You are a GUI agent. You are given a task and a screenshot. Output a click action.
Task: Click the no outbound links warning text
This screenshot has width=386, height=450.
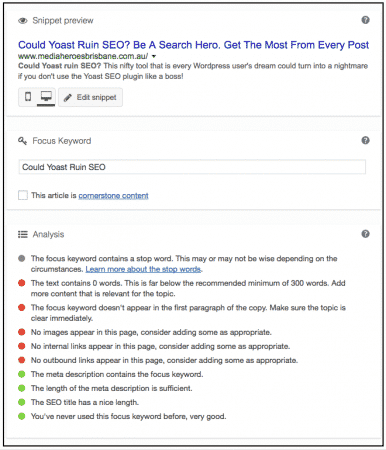pos(164,360)
